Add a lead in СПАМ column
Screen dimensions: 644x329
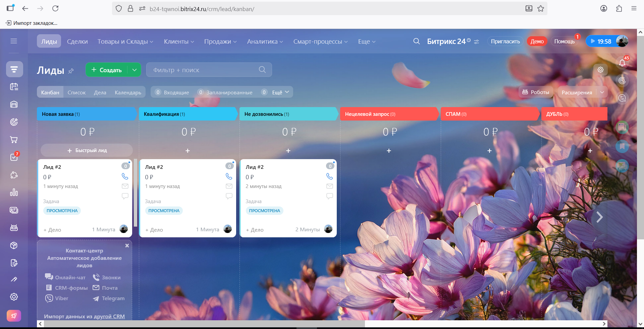tap(489, 151)
